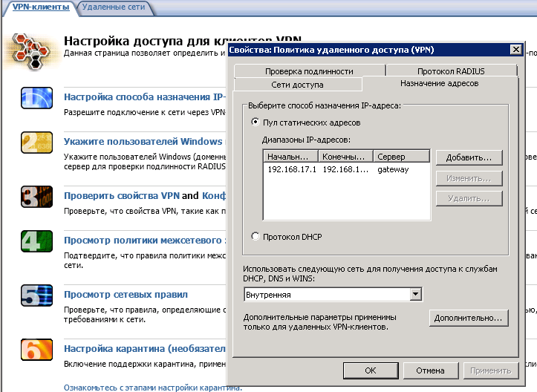Image resolution: width=537 pixels, height=392 pixels.
Task: Click the Добавить button
Action: 469,157
